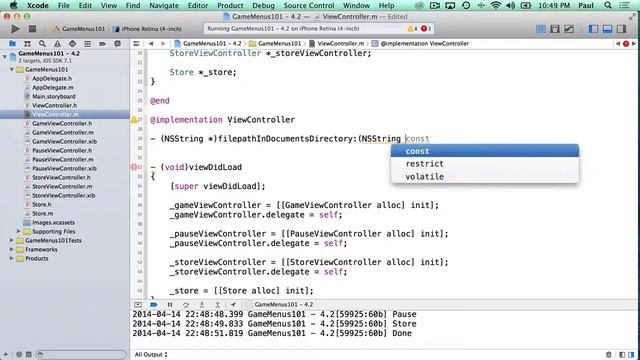Viewport: 640px width, 360px height.
Task: Select the Version editor button
Action: 569,29
